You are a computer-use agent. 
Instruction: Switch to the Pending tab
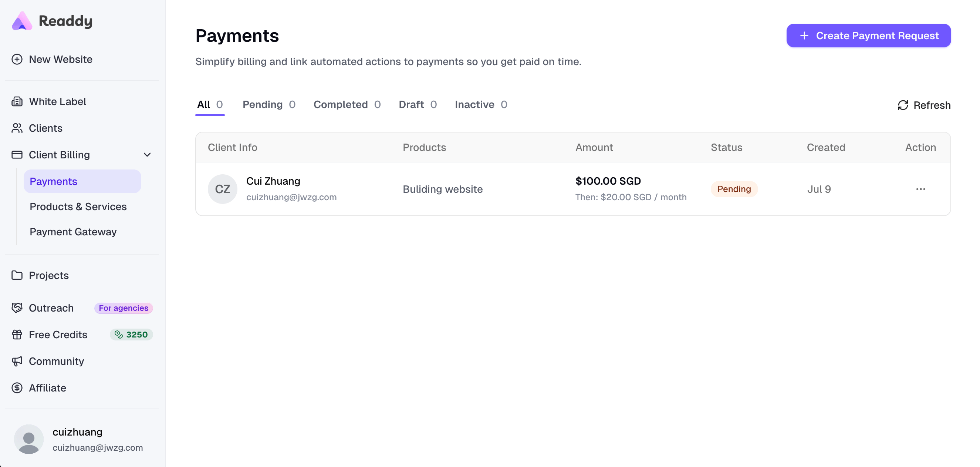click(x=269, y=105)
